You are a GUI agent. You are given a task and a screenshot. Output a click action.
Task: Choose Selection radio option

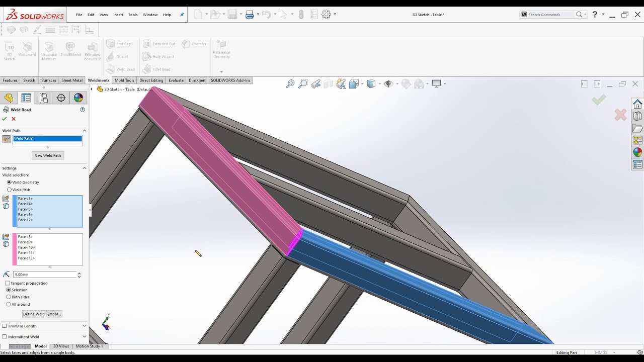point(9,290)
